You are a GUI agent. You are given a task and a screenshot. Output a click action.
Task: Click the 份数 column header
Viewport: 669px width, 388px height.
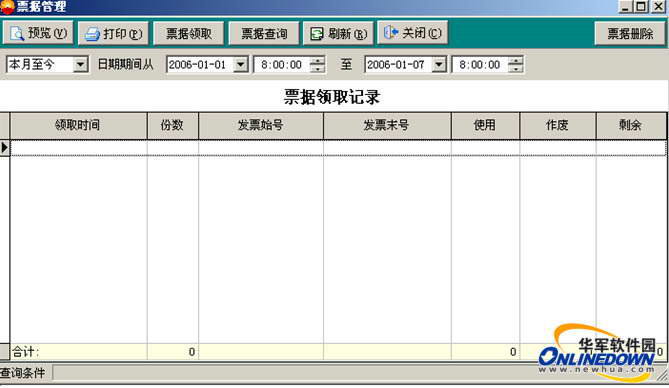coord(173,125)
